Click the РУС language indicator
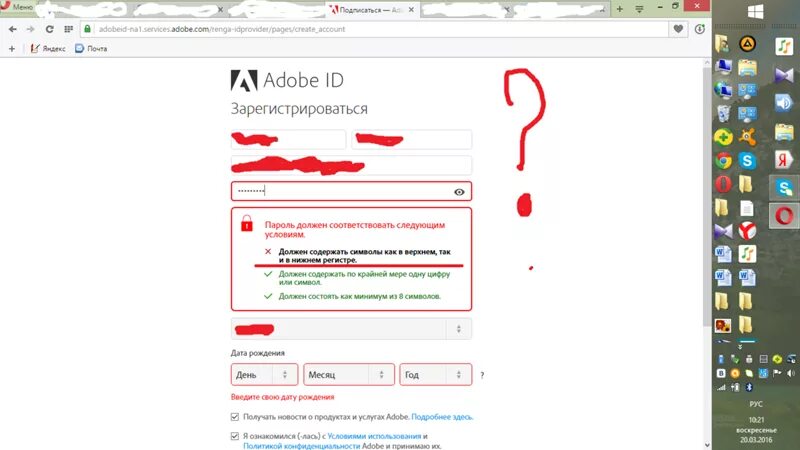 click(756, 404)
